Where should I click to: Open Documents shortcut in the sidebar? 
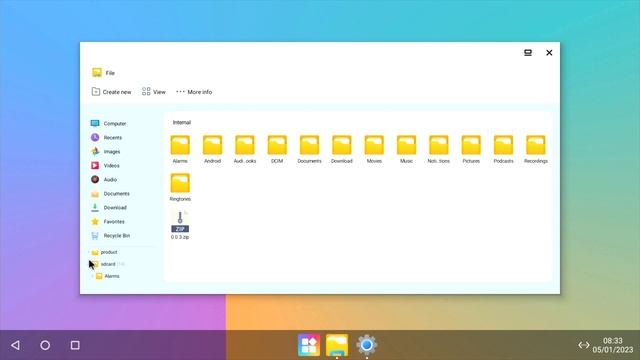[110, 193]
